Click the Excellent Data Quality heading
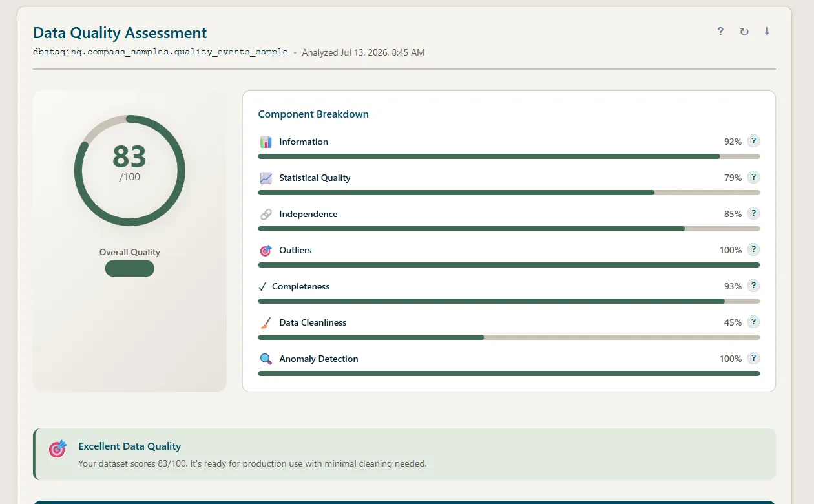 (130, 446)
